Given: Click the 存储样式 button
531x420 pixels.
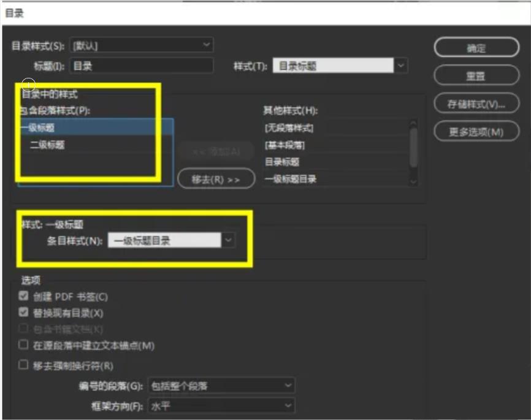Looking at the screenshot, I should 476,104.
